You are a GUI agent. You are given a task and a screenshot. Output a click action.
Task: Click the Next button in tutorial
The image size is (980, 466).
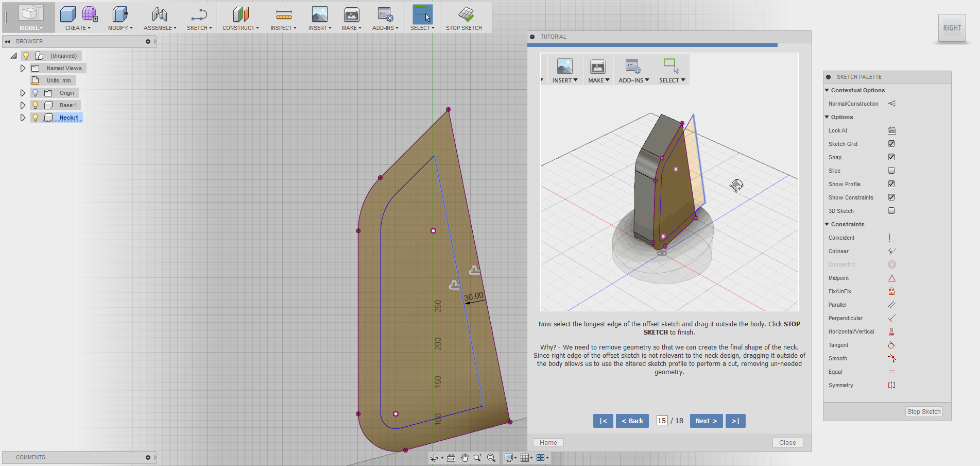pyautogui.click(x=706, y=421)
